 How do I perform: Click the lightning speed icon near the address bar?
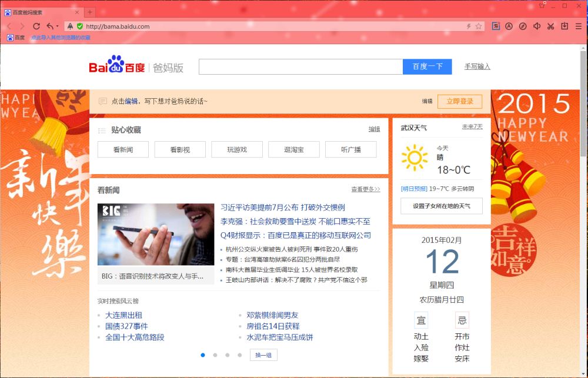pos(469,26)
